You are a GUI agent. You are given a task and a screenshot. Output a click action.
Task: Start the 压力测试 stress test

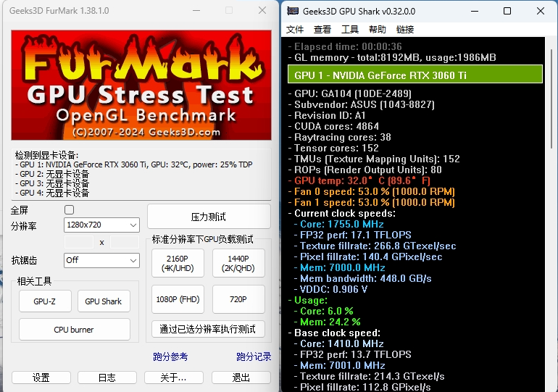[209, 217]
